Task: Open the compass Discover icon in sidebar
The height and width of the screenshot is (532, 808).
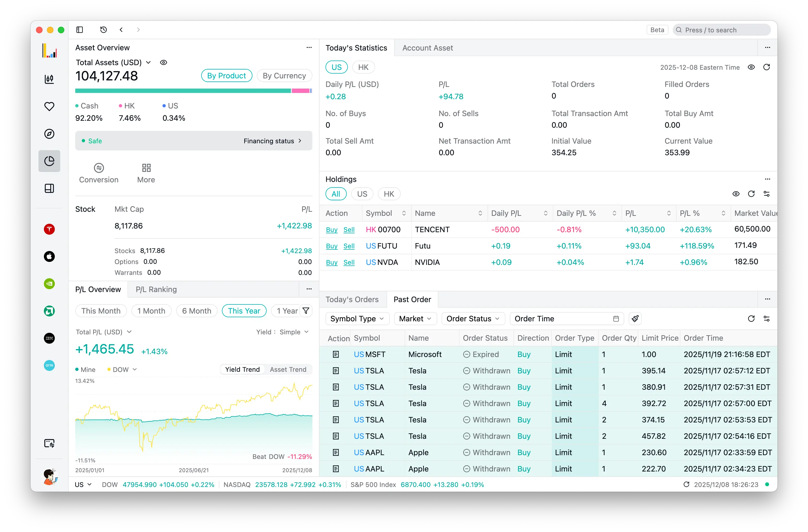Action: pos(49,134)
